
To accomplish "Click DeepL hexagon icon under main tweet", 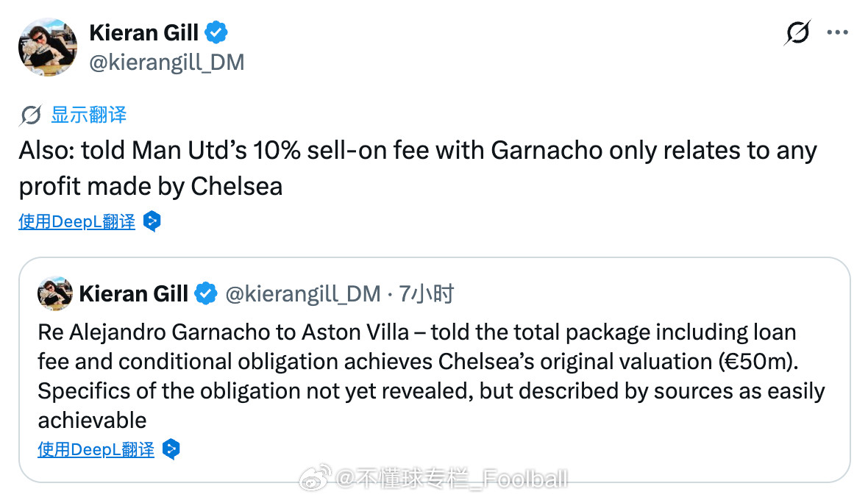I will tap(152, 221).
